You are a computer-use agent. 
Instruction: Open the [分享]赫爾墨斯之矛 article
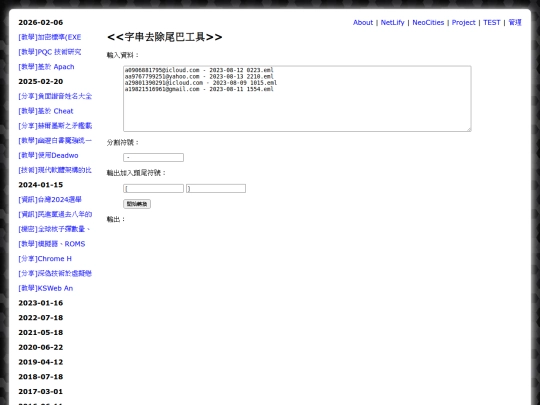[55, 126]
